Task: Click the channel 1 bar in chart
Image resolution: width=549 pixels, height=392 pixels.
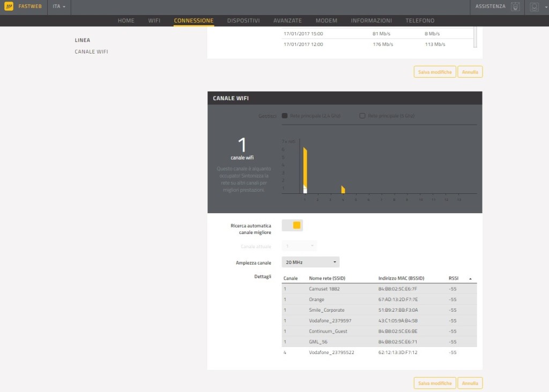Action: pos(305,169)
